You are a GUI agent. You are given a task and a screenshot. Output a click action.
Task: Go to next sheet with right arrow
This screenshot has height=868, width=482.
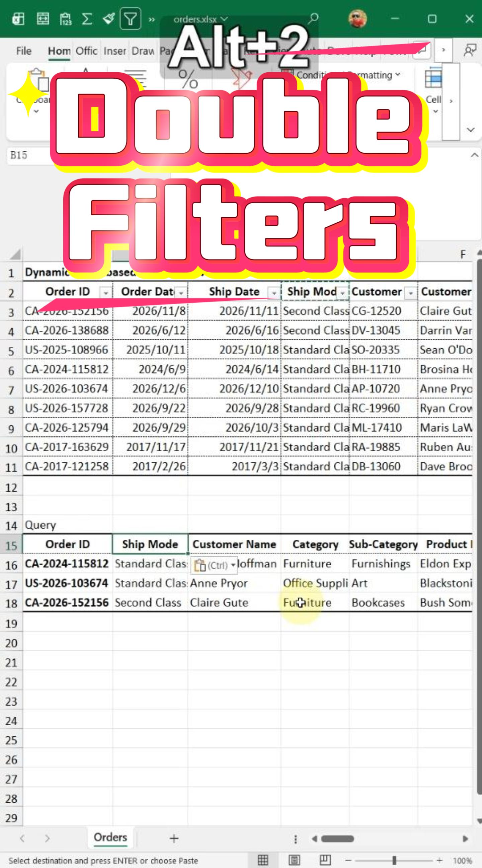tap(47, 838)
